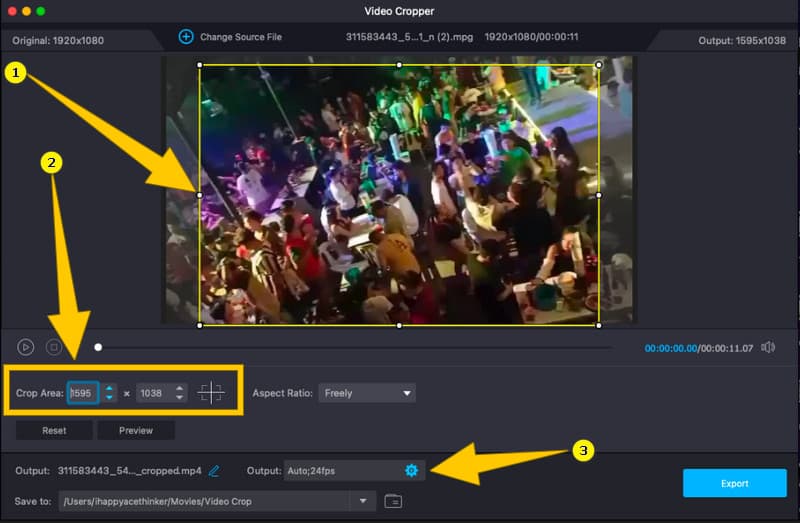The height and width of the screenshot is (523, 800).
Task: Edit output filename using the pencil icon
Action: coord(214,470)
